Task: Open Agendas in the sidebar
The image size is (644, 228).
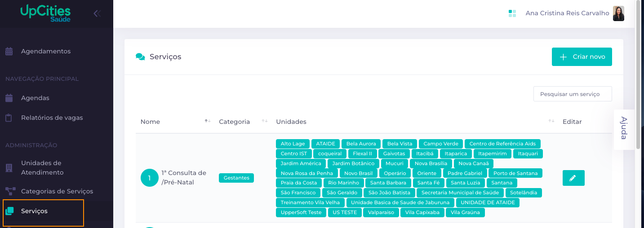Action: point(35,98)
